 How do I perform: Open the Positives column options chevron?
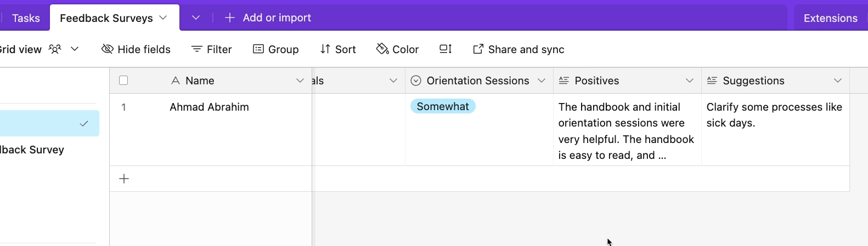point(690,81)
